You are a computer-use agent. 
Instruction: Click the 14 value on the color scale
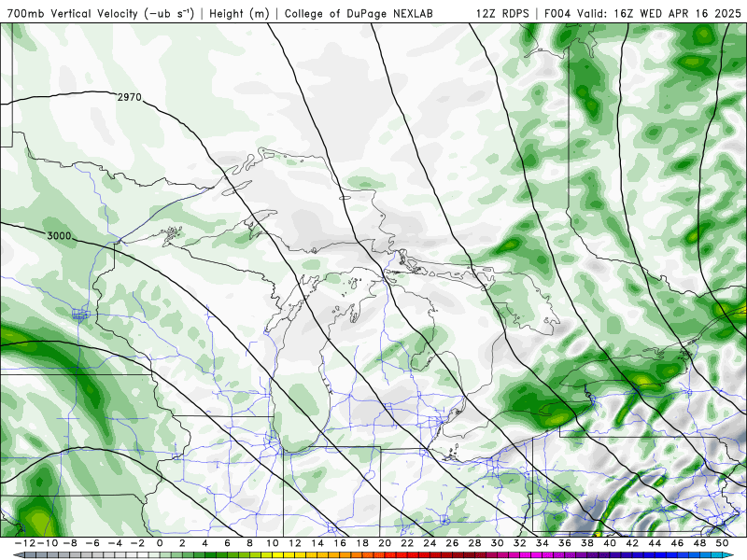tap(317, 543)
